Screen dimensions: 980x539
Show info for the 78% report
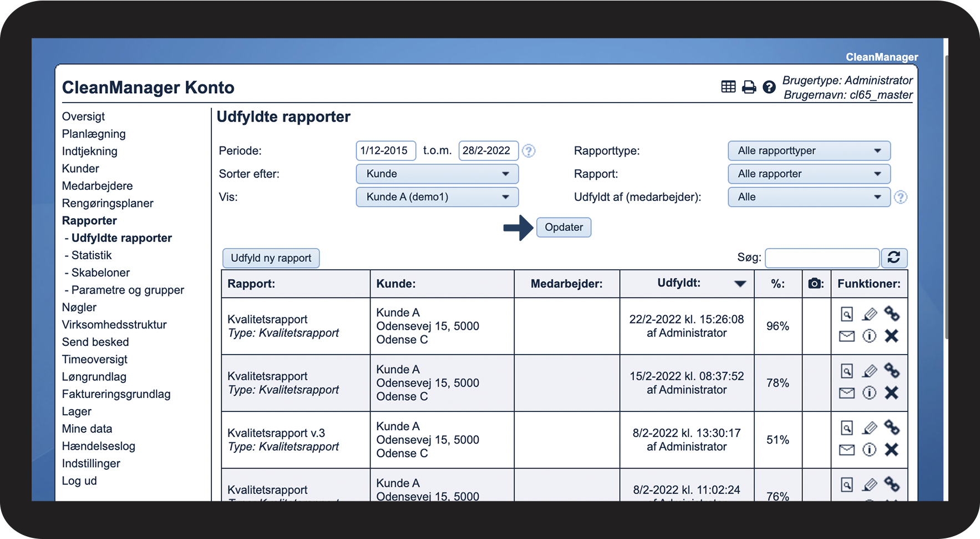(x=869, y=393)
